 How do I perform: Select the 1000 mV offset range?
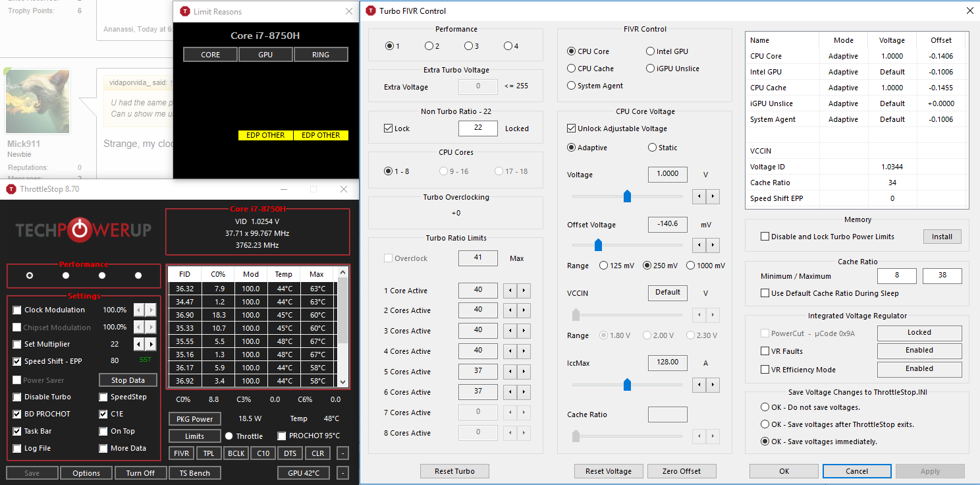691,266
